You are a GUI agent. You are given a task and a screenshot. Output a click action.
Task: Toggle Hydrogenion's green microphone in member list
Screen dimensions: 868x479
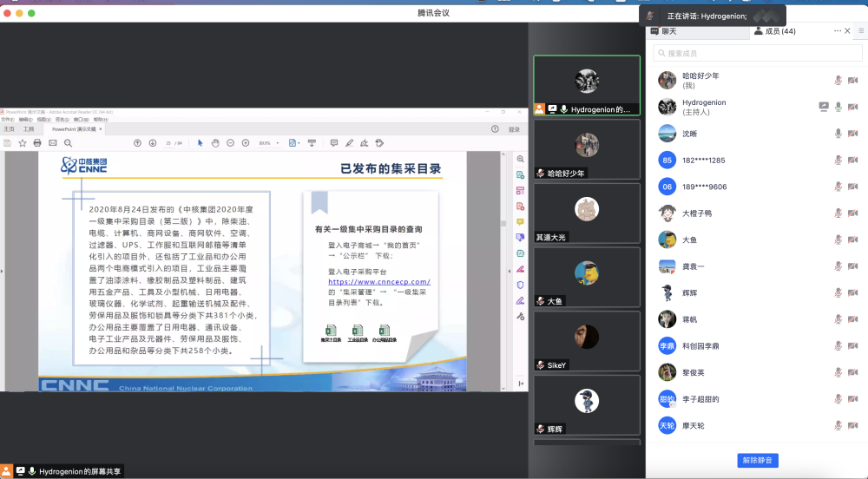pyautogui.click(x=838, y=107)
